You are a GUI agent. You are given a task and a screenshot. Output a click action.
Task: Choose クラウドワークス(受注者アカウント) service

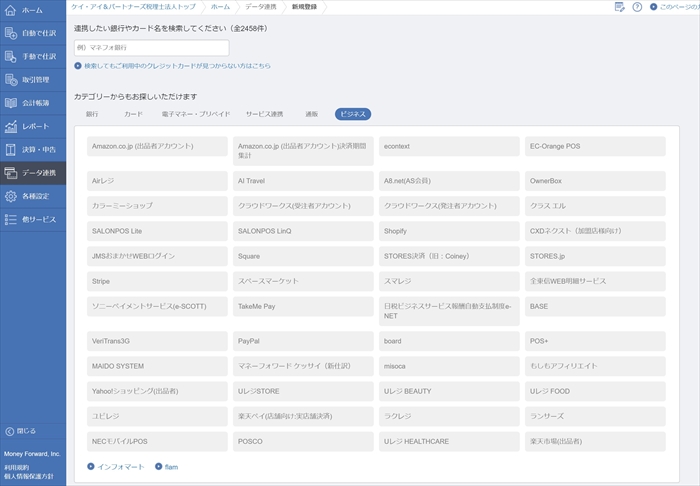pyautogui.click(x=303, y=206)
